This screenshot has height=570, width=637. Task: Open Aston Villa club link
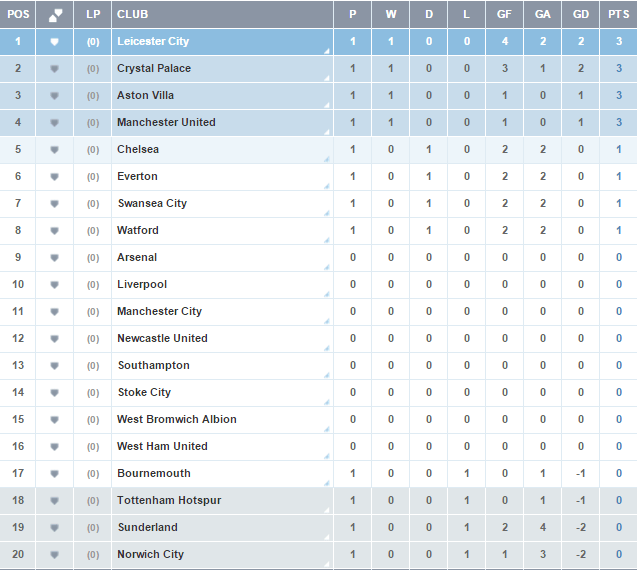(145, 95)
